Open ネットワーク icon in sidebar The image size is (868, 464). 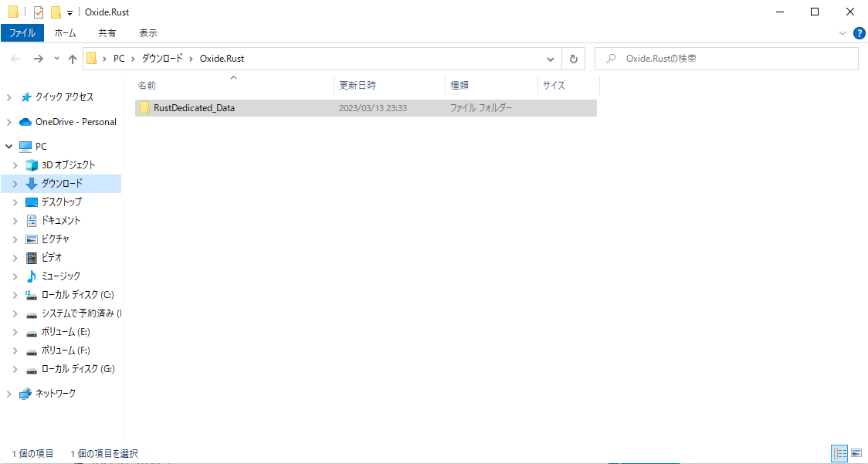[25, 394]
